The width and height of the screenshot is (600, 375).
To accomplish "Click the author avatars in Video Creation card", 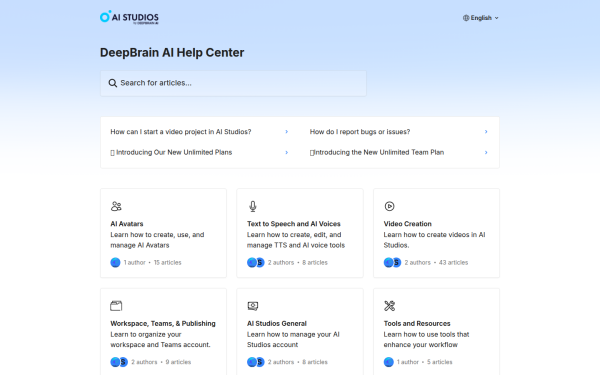I will [x=392, y=262].
